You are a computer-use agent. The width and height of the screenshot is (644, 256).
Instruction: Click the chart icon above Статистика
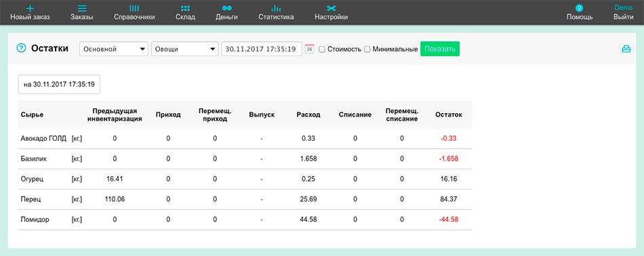click(x=276, y=8)
